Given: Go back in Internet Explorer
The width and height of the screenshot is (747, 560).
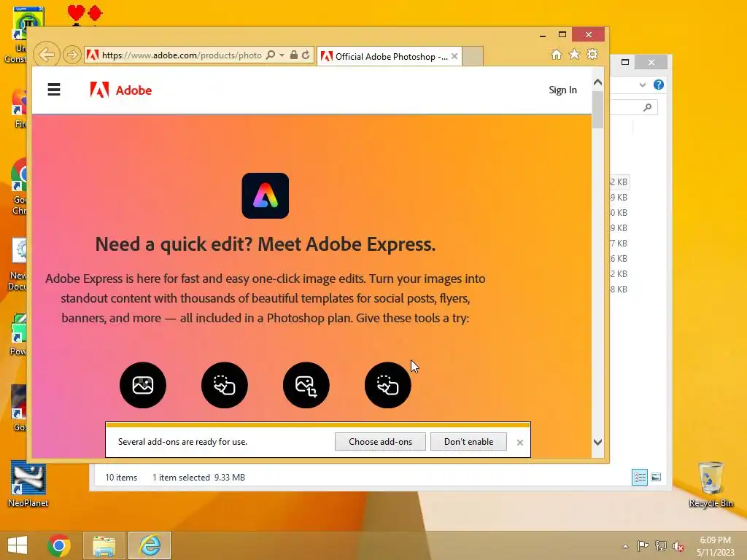Looking at the screenshot, I should click(47, 55).
